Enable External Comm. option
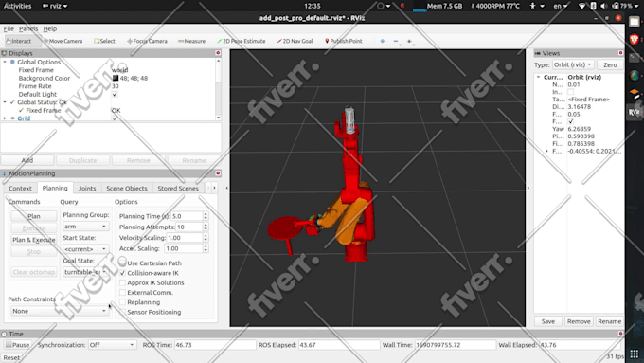Screen dimensions: 644x363 click(x=122, y=293)
